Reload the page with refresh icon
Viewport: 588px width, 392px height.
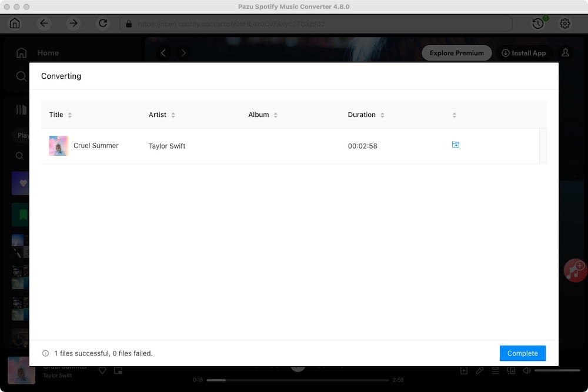[x=103, y=24]
